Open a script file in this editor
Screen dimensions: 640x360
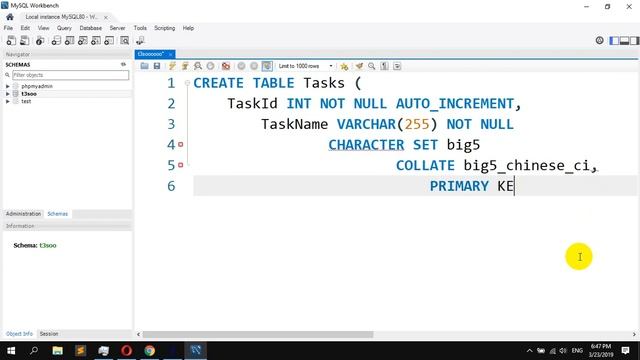click(144, 66)
